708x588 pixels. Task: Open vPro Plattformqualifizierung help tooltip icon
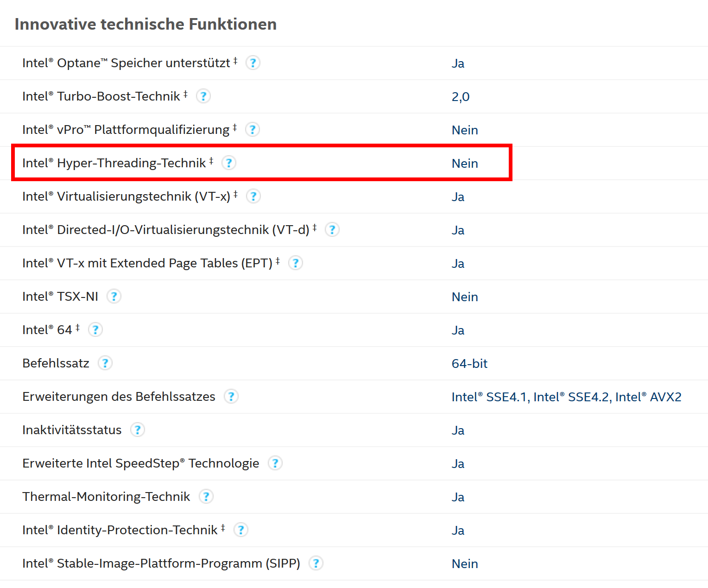(x=252, y=129)
